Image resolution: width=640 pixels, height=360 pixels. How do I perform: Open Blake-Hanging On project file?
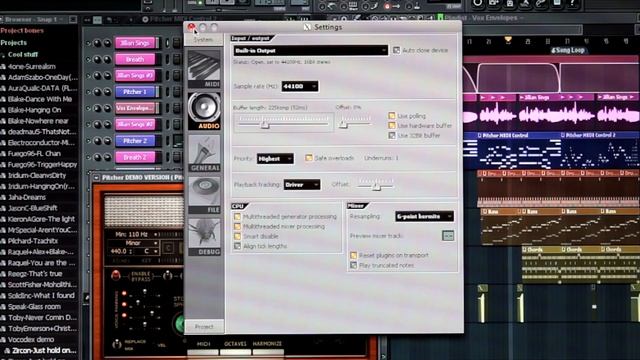(x=34, y=110)
